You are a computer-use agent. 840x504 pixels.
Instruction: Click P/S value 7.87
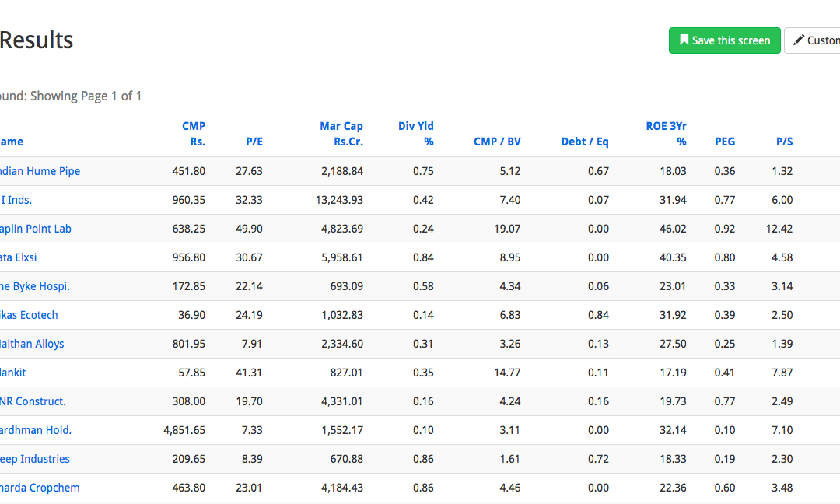(x=782, y=373)
